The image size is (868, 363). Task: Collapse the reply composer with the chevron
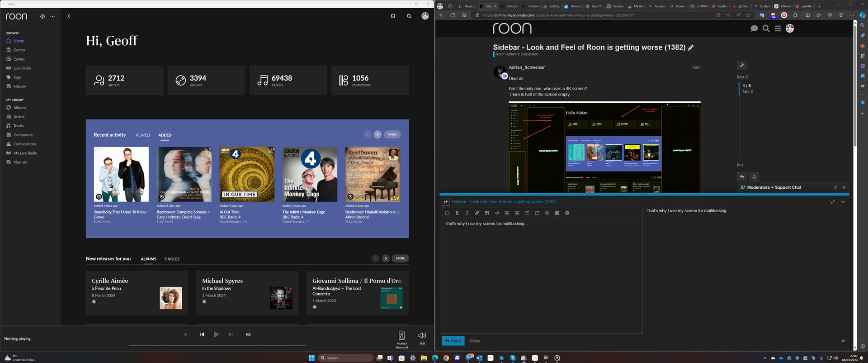click(x=843, y=202)
